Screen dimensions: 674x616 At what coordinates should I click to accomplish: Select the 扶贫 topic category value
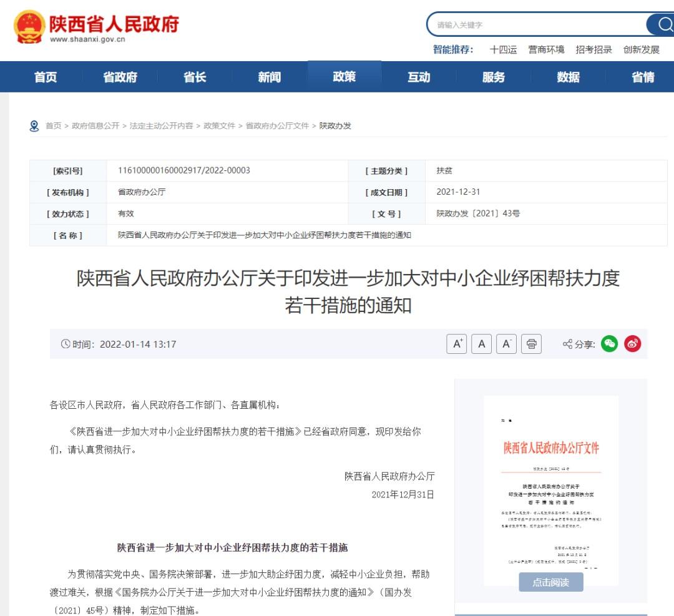tap(444, 170)
